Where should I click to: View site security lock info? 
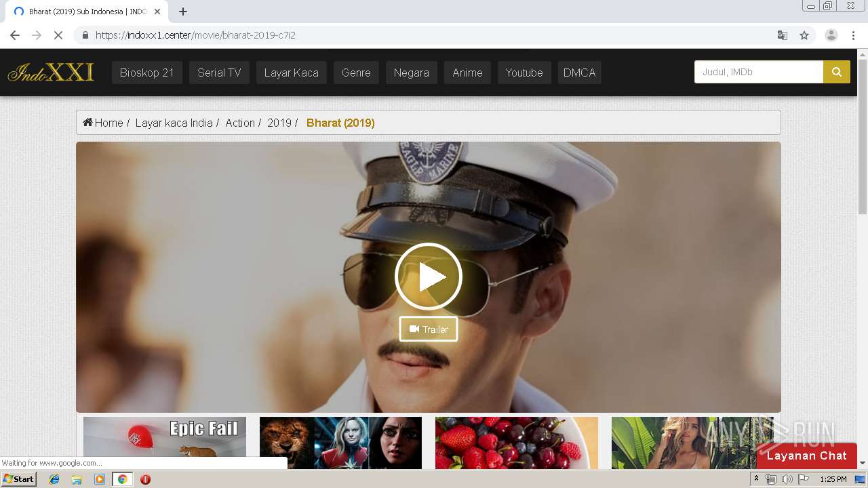(x=85, y=35)
